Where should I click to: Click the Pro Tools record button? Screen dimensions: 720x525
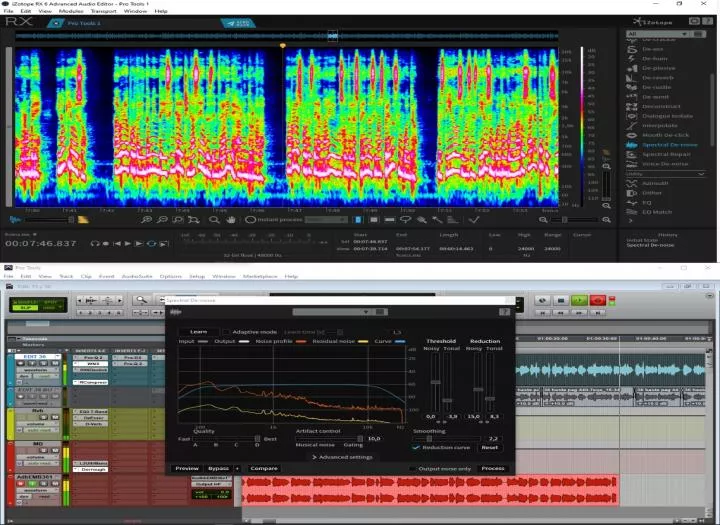tap(598, 300)
